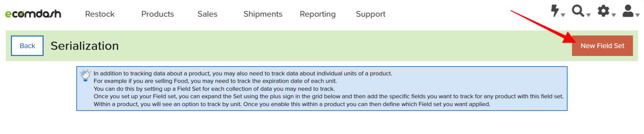This screenshot has height=134, width=644.
Task: Open the lightning bolt quick actions icon
Action: tap(555, 11)
